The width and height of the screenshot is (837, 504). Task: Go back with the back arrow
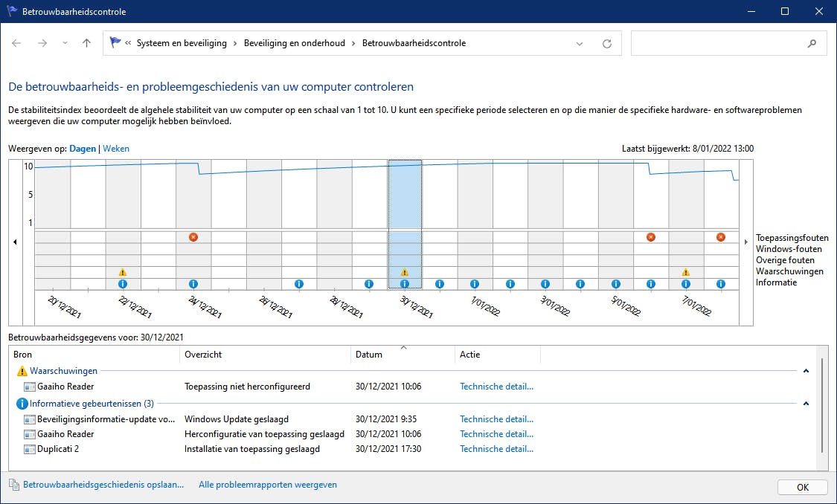click(x=16, y=43)
